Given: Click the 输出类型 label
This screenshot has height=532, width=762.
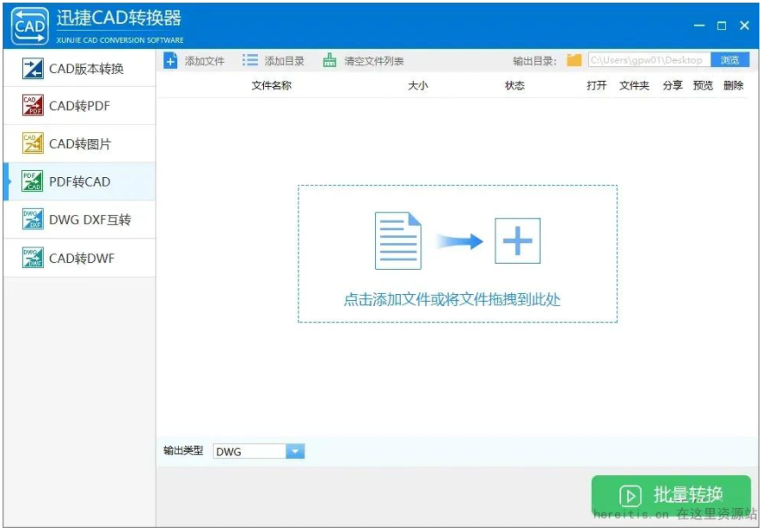Looking at the screenshot, I should point(183,450).
